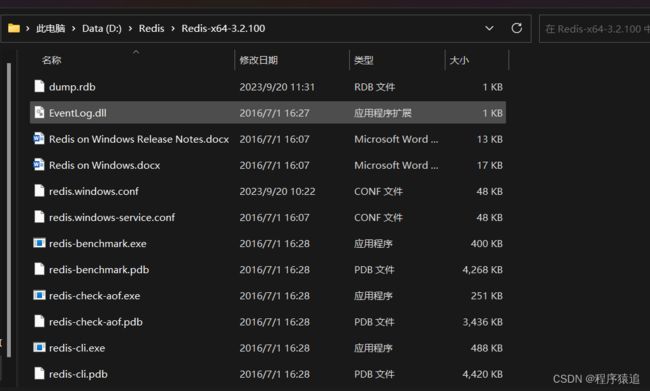Viewport: 650px width, 391px height.
Task: Click the EventLog.dll file icon
Action: click(x=39, y=112)
